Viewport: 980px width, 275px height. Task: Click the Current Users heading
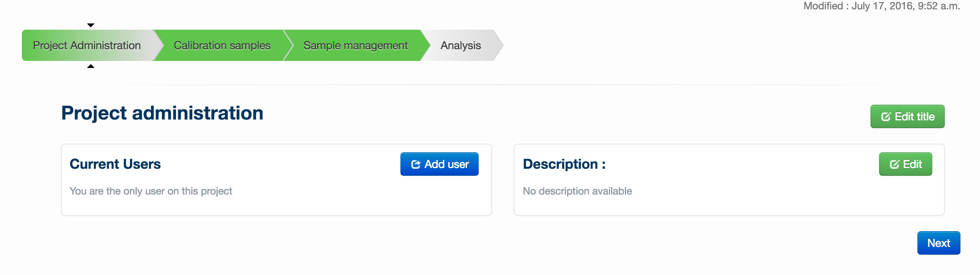point(115,164)
